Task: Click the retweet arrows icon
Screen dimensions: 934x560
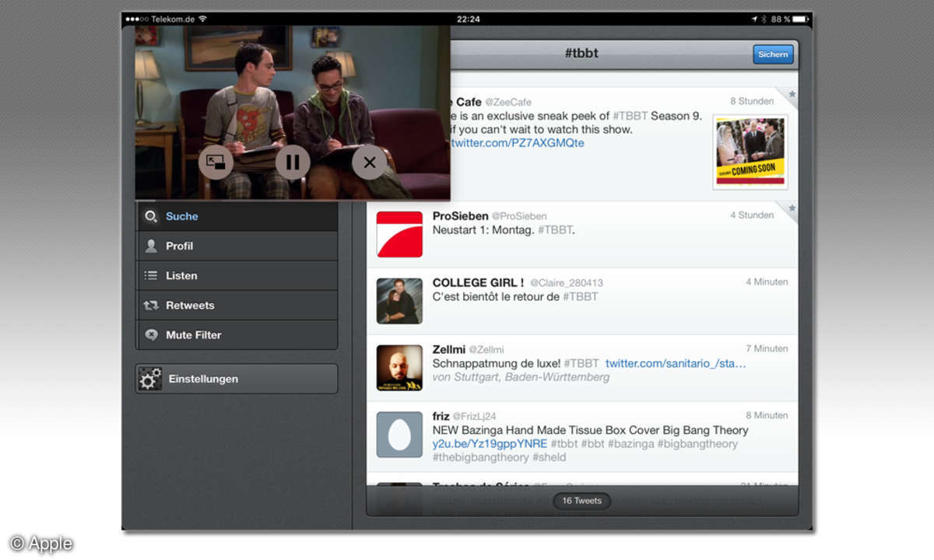Action: (x=151, y=306)
